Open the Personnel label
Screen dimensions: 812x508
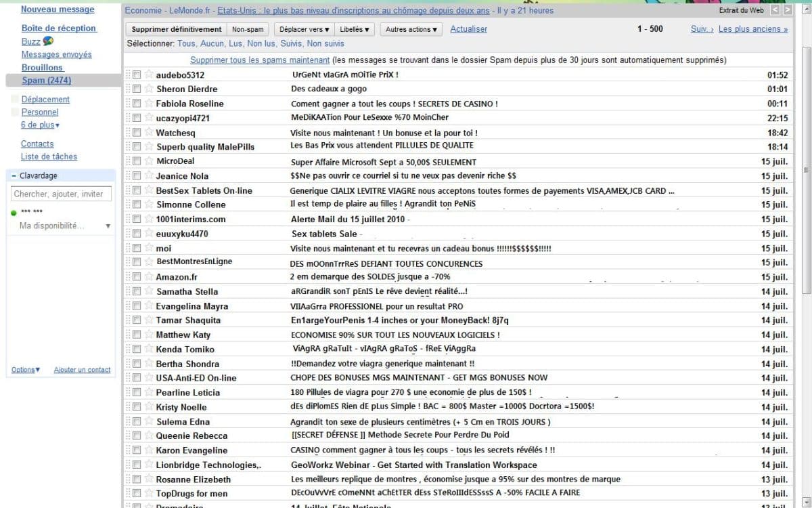pos(40,112)
